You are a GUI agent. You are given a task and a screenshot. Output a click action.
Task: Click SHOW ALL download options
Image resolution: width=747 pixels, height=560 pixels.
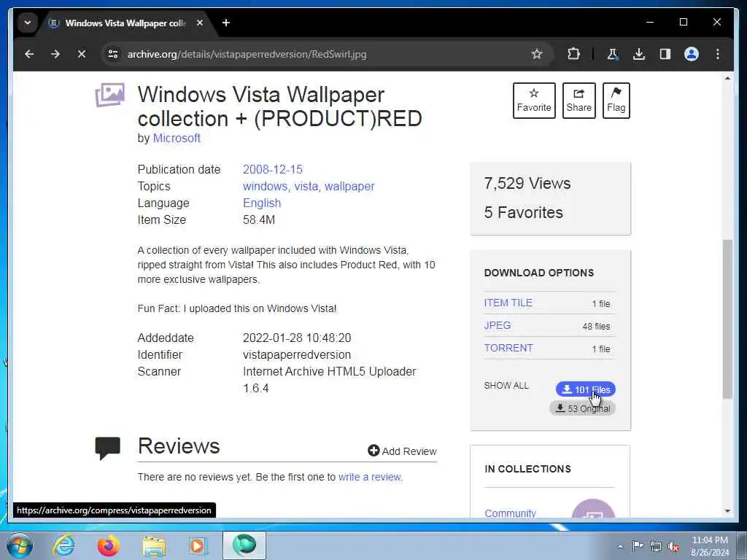tap(506, 385)
